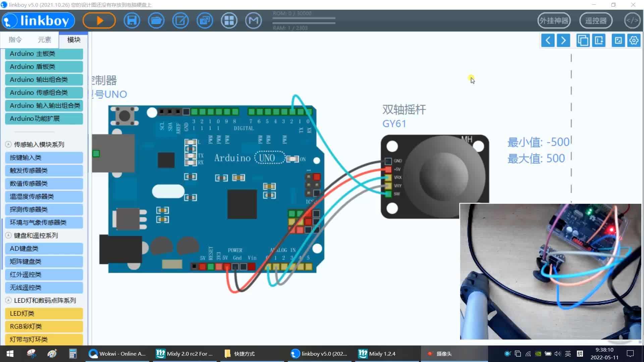Save the design with the floppy icon
The image size is (644, 362).
pyautogui.click(x=132, y=20)
